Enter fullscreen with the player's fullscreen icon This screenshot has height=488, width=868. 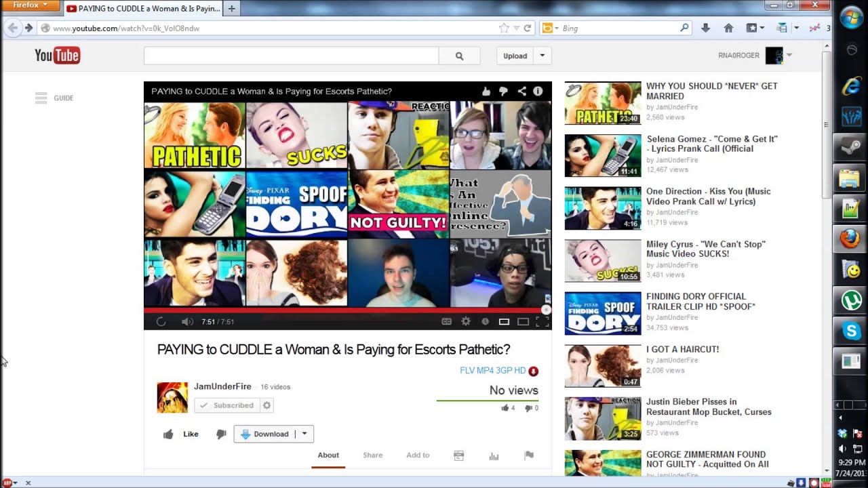click(542, 322)
